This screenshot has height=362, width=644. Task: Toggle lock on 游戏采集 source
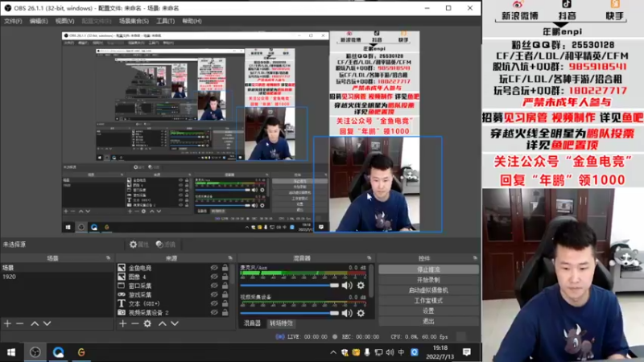[225, 294]
